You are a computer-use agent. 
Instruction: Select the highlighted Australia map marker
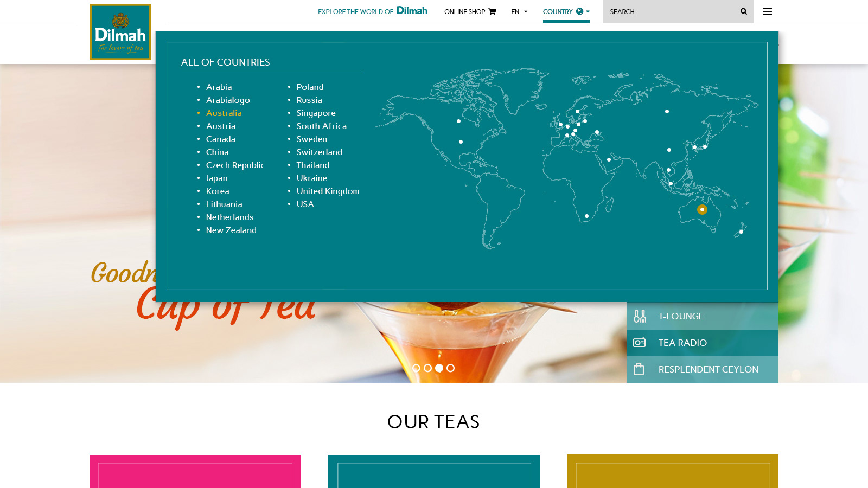[x=702, y=209]
